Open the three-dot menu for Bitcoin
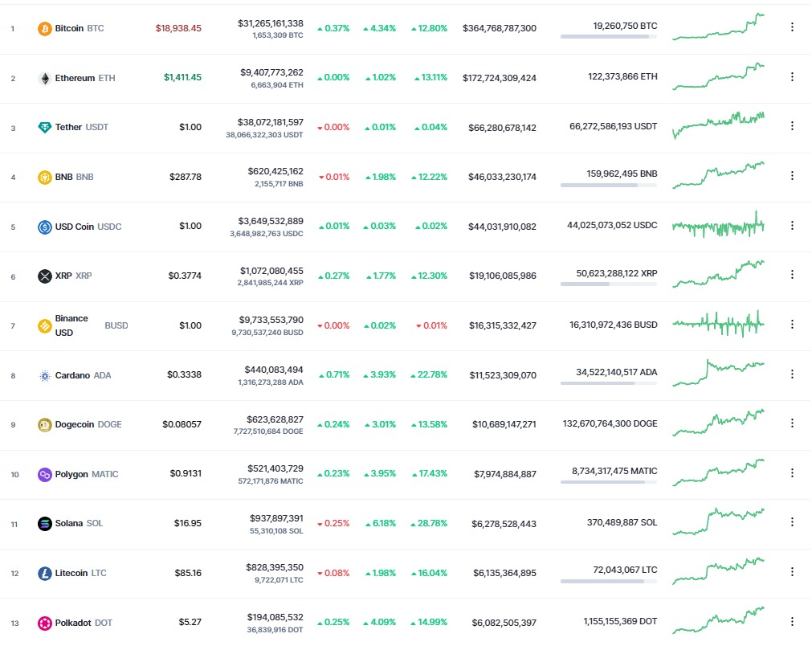Image resolution: width=812 pixels, height=646 pixels. click(792, 27)
